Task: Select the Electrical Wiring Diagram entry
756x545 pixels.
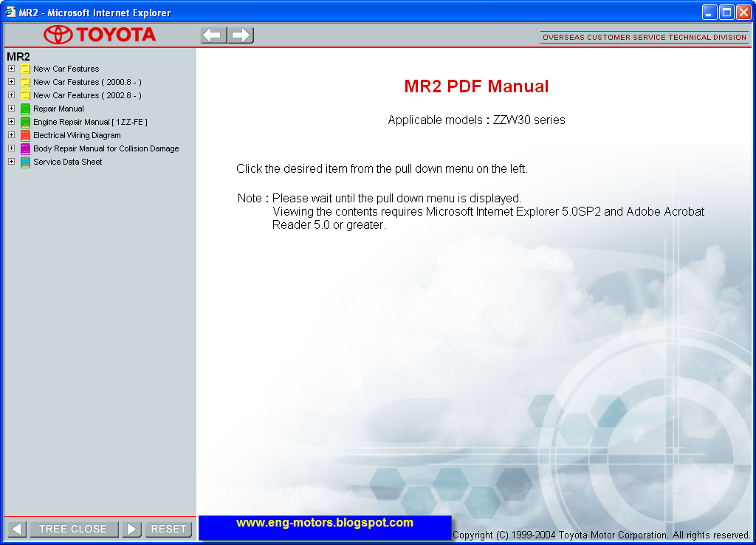Action: 77,136
